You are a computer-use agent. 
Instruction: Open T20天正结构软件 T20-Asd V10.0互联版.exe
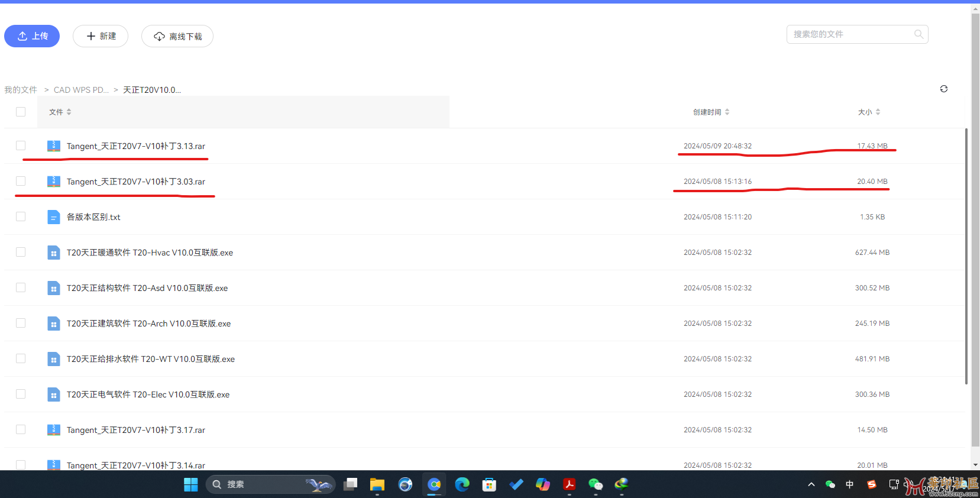[147, 288]
